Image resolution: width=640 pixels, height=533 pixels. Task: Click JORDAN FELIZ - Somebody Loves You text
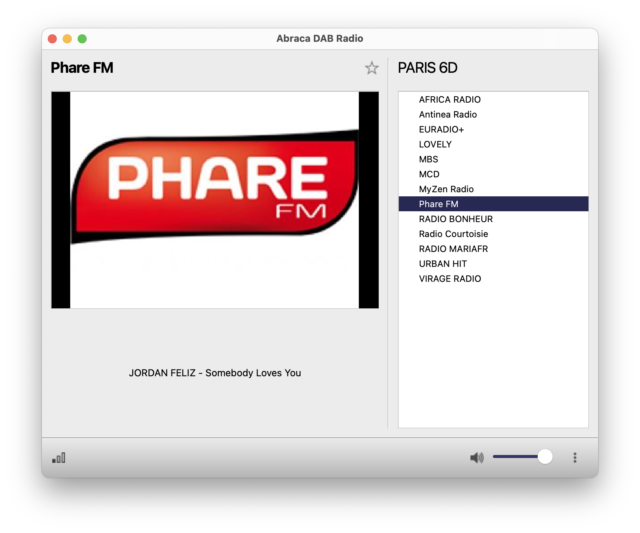[215, 373]
